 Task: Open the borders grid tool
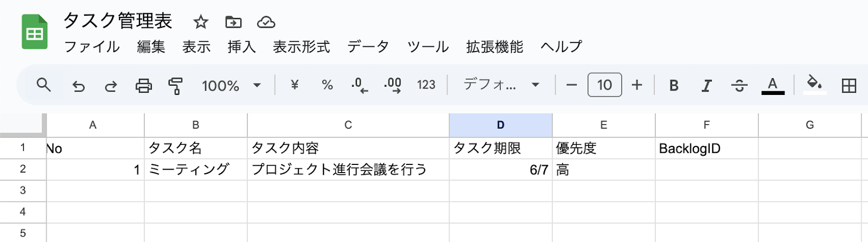pos(848,85)
